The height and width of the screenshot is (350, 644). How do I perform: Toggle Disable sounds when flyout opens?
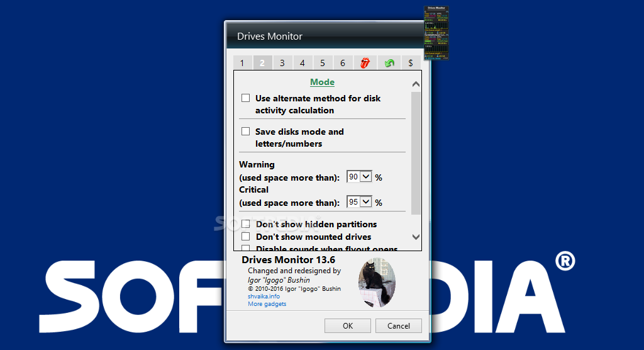[246, 248]
